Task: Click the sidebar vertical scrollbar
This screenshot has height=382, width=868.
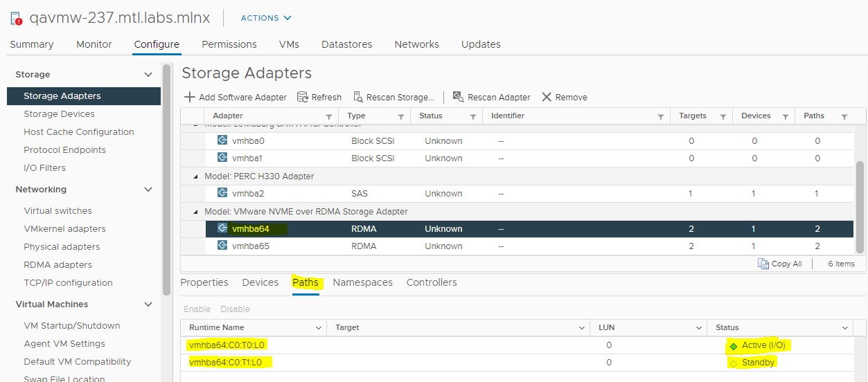Action: point(166,180)
